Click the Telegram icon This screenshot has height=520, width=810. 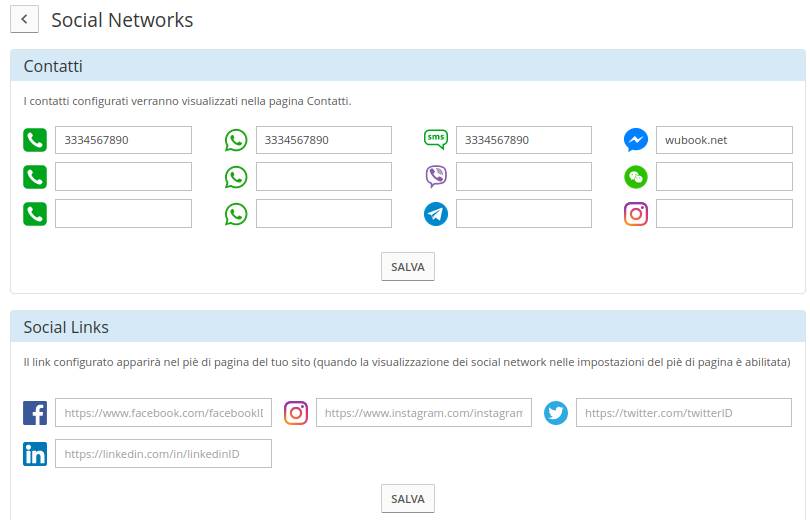click(x=436, y=214)
